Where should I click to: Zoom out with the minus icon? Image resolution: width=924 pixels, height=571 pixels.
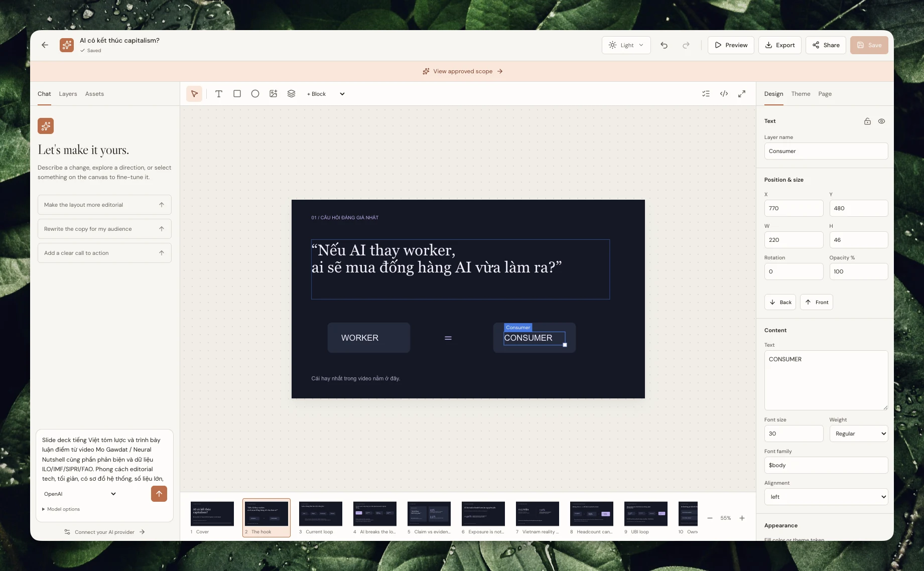(710, 518)
